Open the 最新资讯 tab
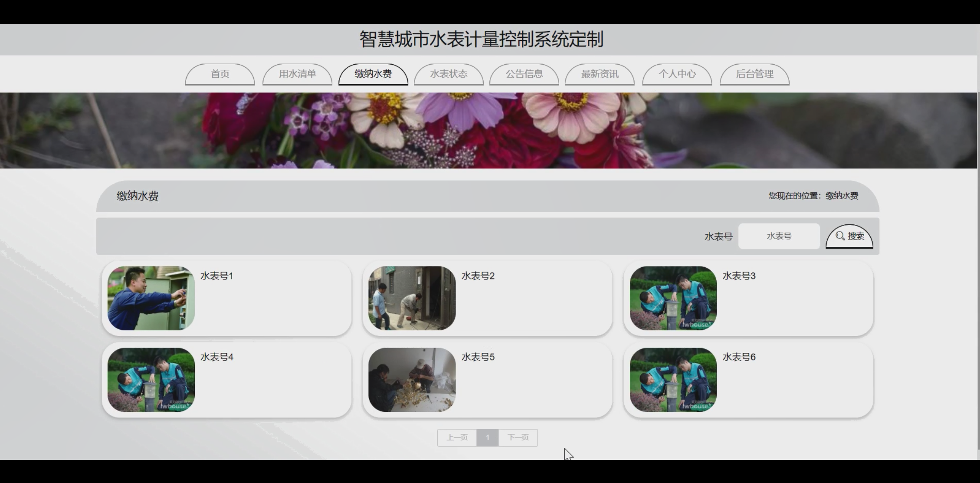 point(600,74)
